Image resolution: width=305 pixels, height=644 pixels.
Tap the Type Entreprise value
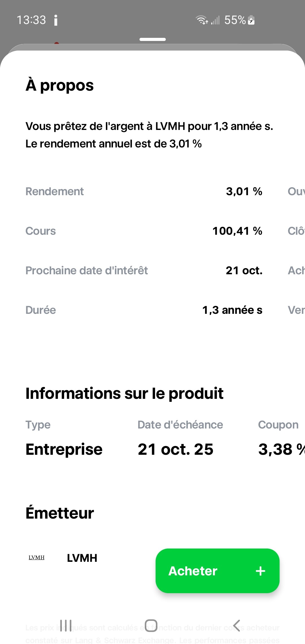pyautogui.click(x=64, y=449)
